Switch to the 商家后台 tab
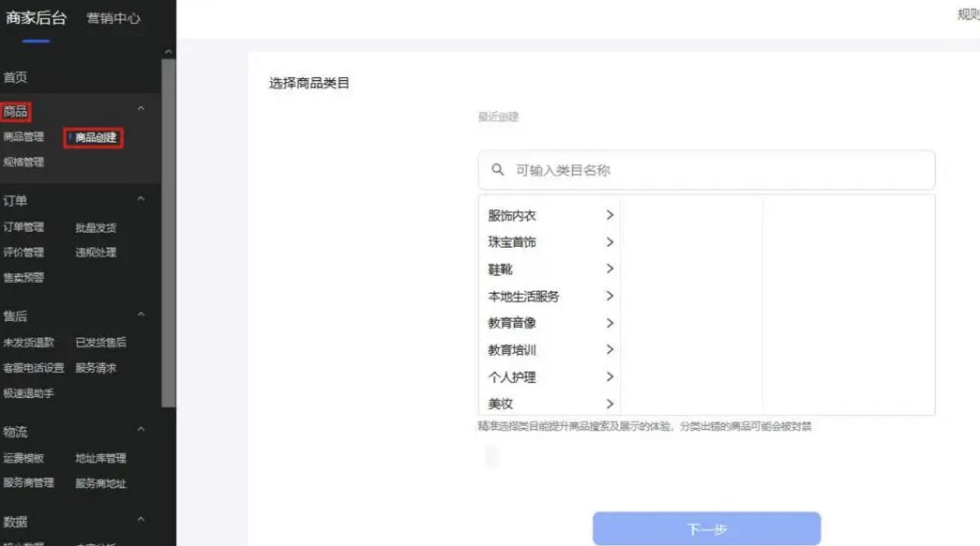980x546 pixels. 36,18
